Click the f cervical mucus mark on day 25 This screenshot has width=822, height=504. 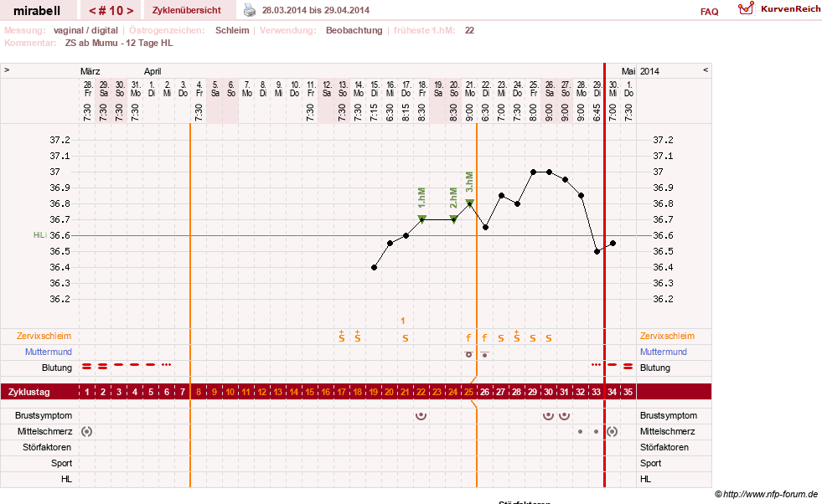pyautogui.click(x=468, y=338)
